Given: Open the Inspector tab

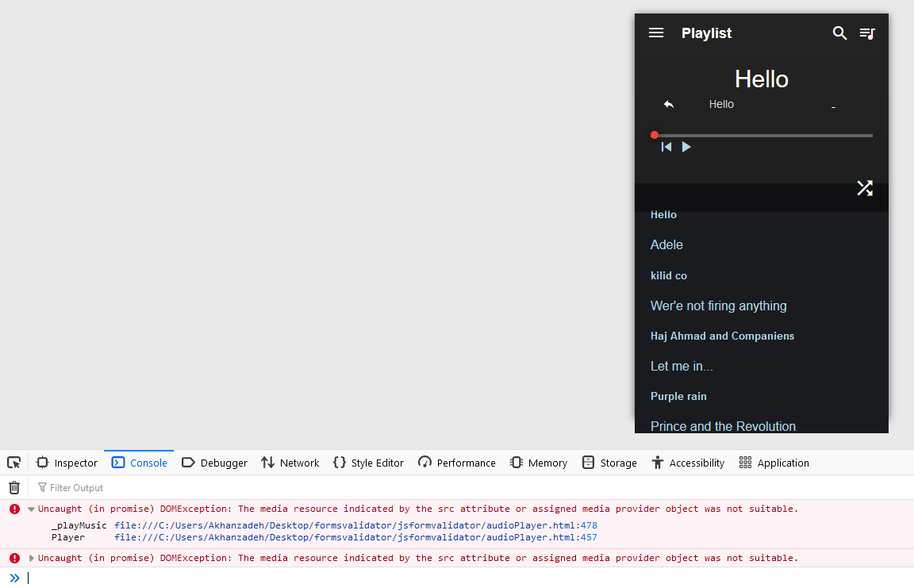Looking at the screenshot, I should 67,463.
